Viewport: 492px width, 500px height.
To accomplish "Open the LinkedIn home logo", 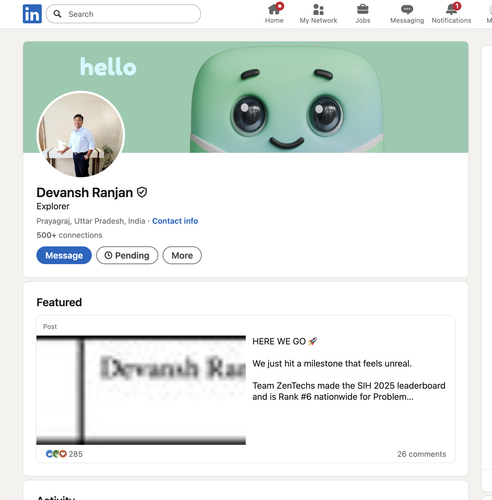I will [x=32, y=14].
